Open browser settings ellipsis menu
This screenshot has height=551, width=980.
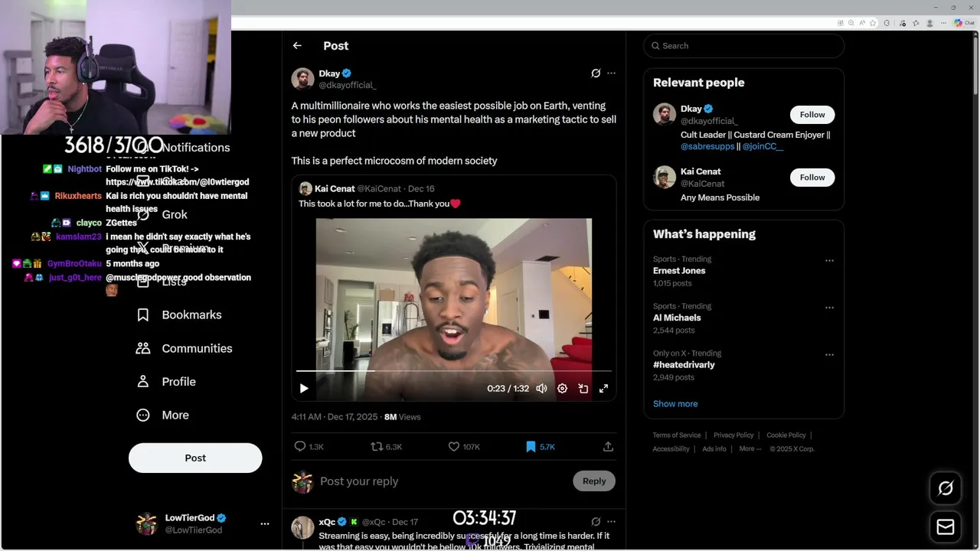tap(943, 23)
